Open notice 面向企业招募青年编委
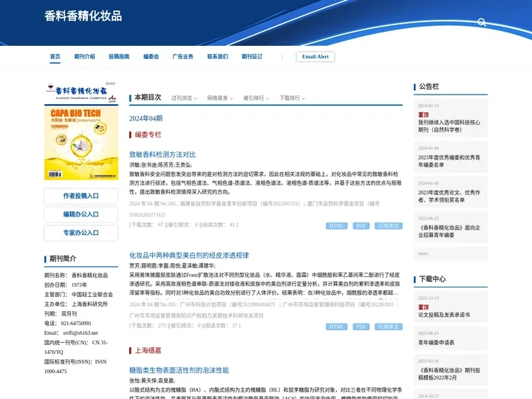The width and height of the screenshot is (532, 399). 449,231
